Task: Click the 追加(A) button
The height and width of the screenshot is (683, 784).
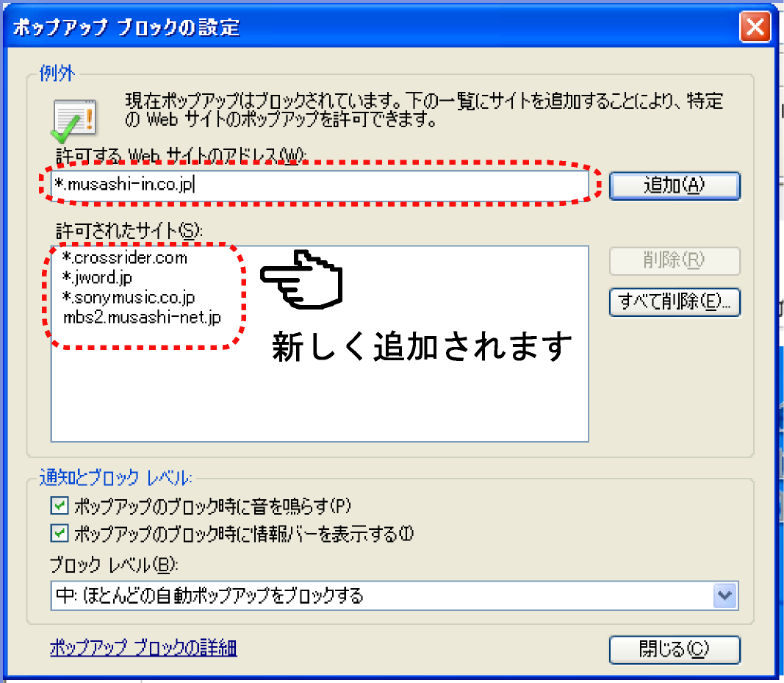Action: pyautogui.click(x=675, y=185)
